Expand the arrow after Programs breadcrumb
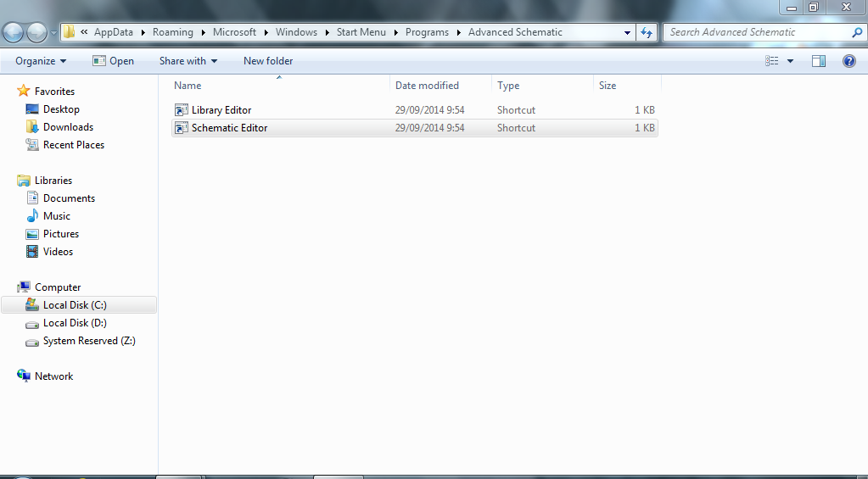 458,32
